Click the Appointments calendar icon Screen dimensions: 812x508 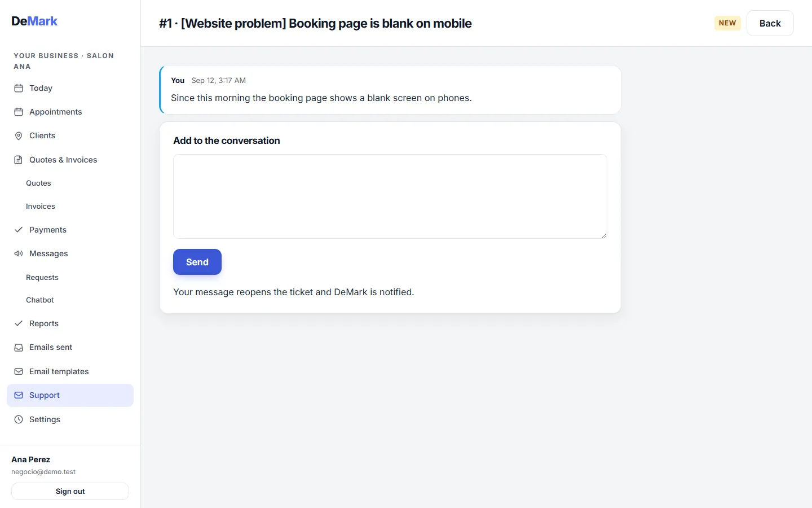(x=19, y=112)
